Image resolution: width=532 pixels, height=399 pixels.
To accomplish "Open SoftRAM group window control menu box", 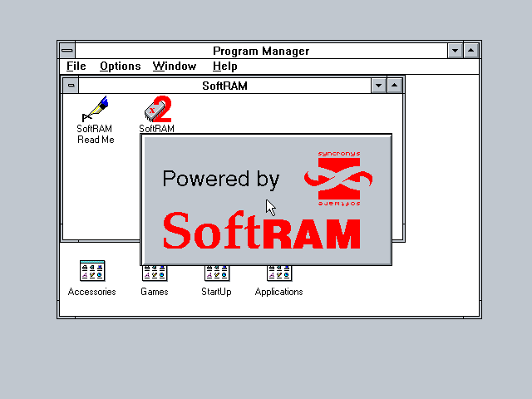I will coord(71,86).
